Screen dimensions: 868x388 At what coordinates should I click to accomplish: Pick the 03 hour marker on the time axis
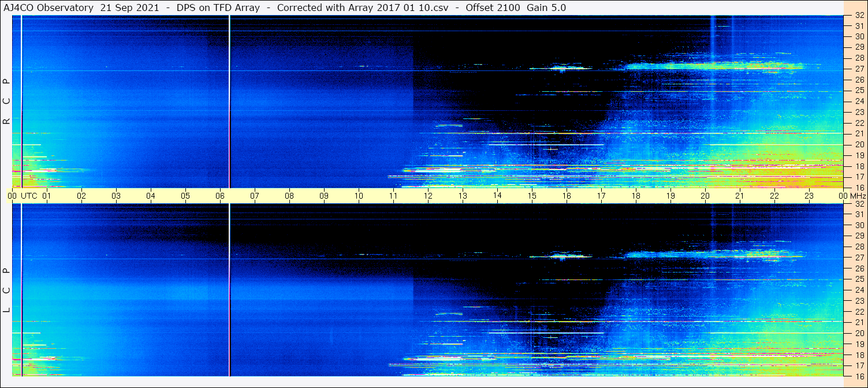pyautogui.click(x=116, y=195)
